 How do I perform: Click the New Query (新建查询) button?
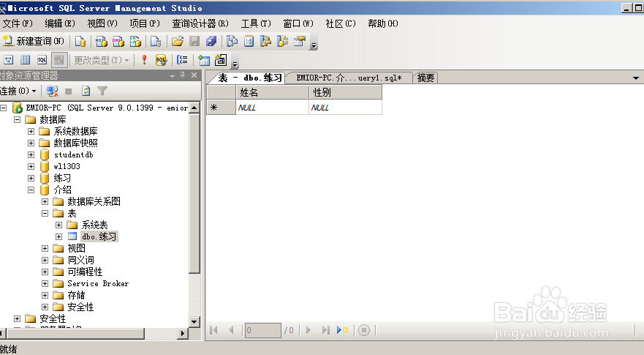(34, 41)
